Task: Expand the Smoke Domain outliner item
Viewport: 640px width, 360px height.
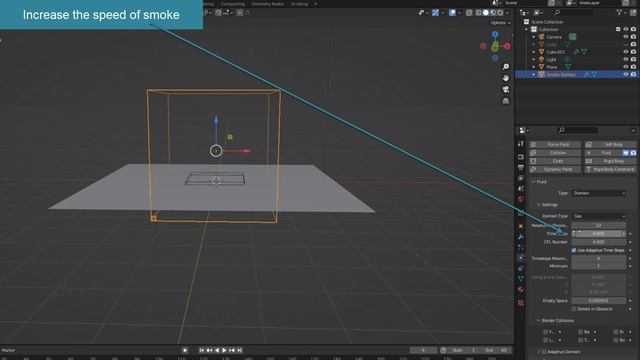Action: coord(533,74)
